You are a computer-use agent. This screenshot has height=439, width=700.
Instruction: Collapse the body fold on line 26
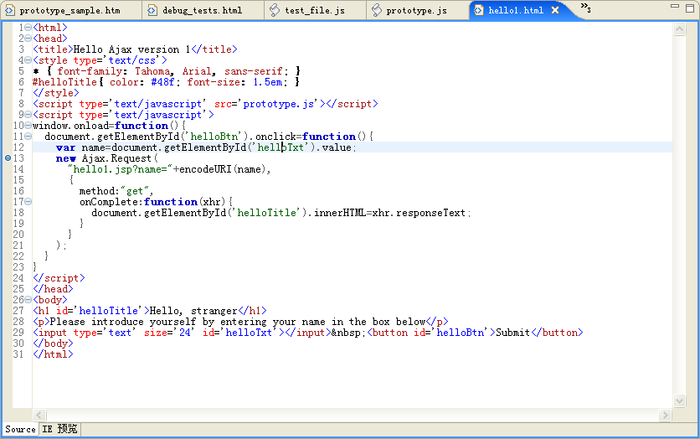click(28, 300)
